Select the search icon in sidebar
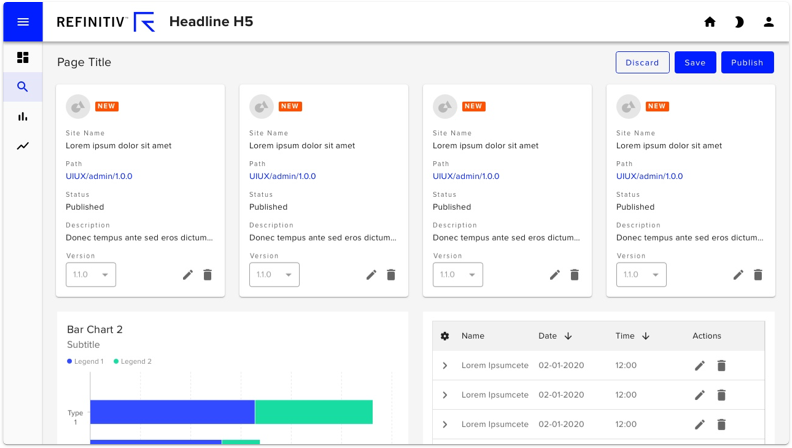This screenshot has width=792, height=448. pos(23,87)
